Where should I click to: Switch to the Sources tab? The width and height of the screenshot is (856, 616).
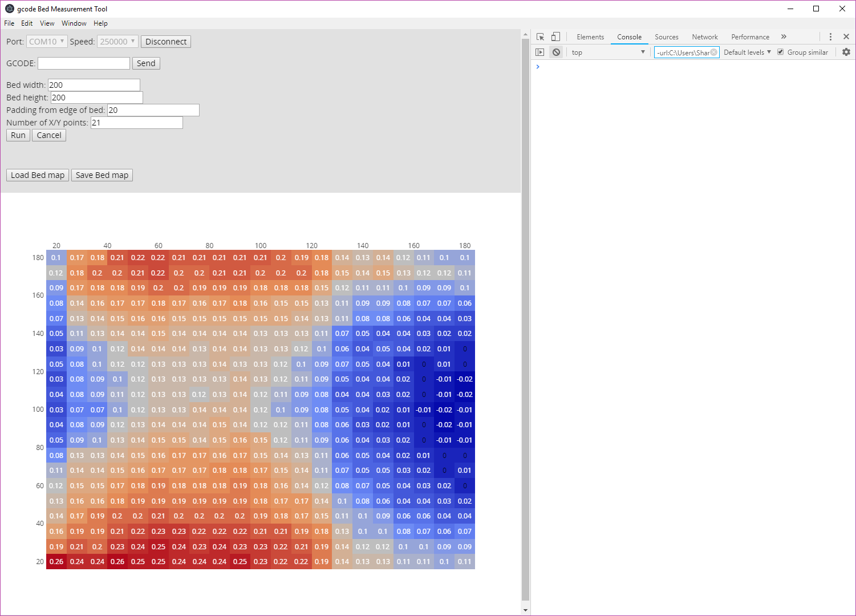tap(667, 37)
